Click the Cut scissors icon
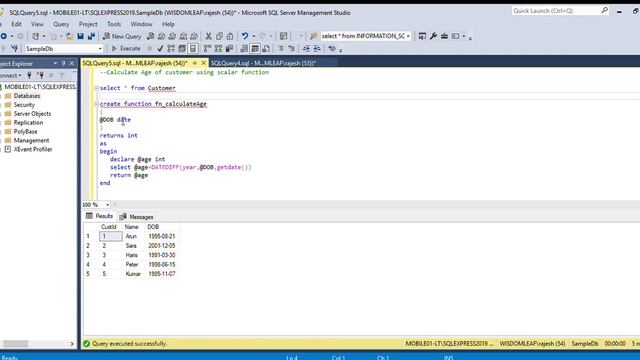640x360 pixels. tap(208, 36)
